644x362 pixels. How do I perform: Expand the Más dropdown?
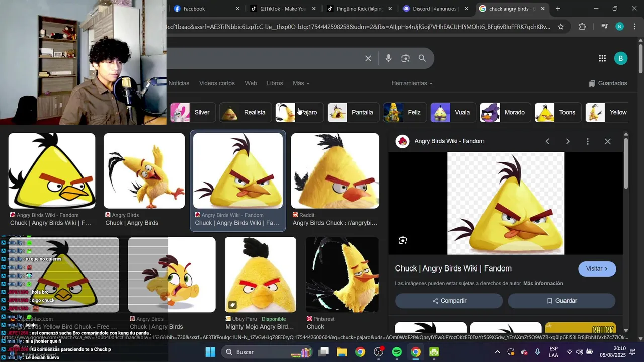(x=301, y=83)
